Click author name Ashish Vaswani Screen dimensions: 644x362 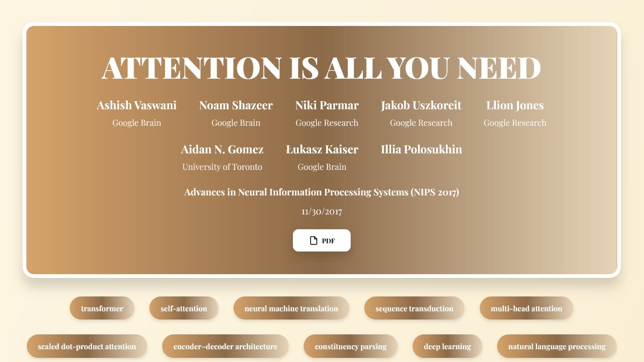coord(137,106)
